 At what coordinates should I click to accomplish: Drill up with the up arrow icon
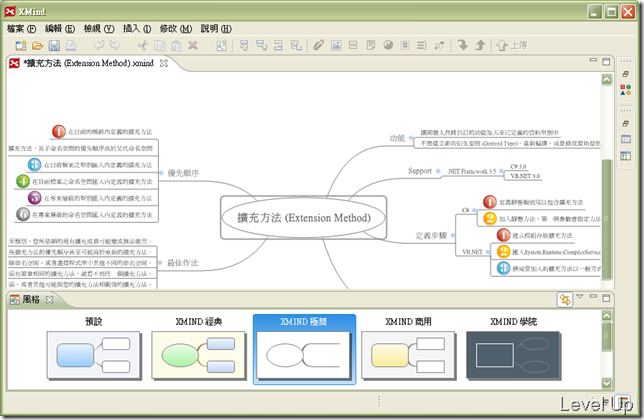(x=480, y=45)
